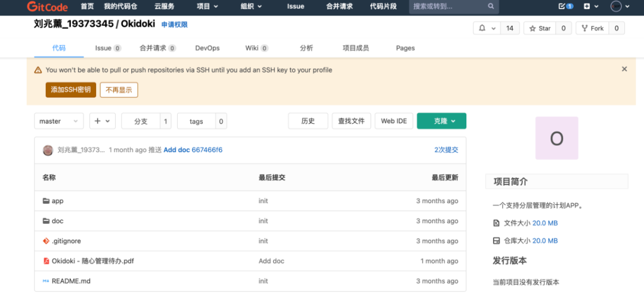
Task: Switch to the Wiki tab
Action: pos(256,48)
